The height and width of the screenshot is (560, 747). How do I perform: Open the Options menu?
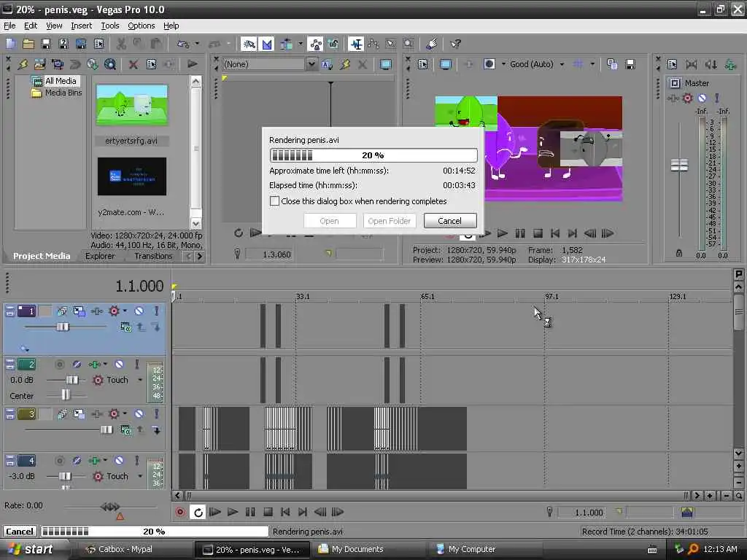141,26
